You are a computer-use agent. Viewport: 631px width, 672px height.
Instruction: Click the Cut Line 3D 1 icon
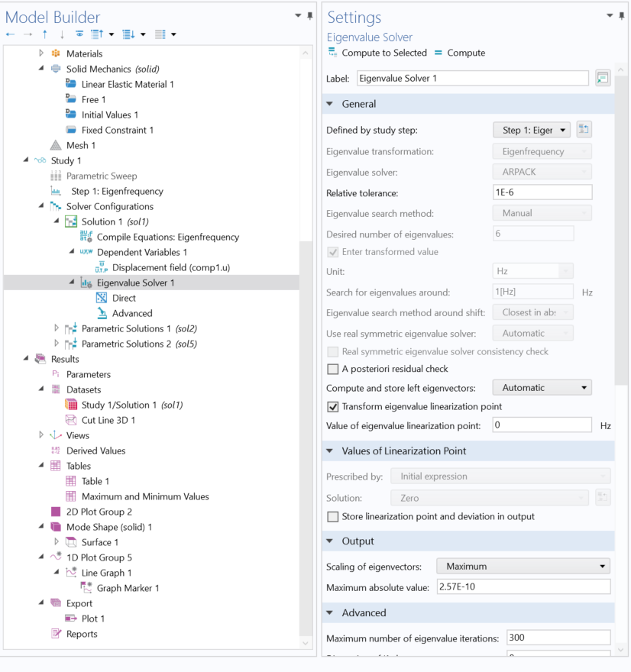coord(71,420)
